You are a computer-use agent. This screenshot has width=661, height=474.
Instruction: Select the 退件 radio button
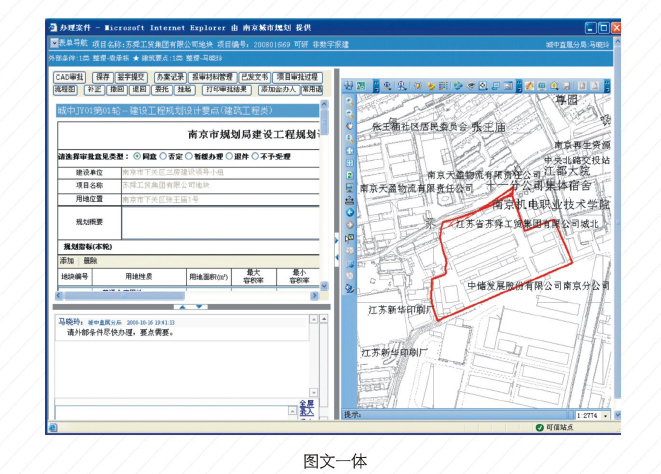tap(229, 156)
